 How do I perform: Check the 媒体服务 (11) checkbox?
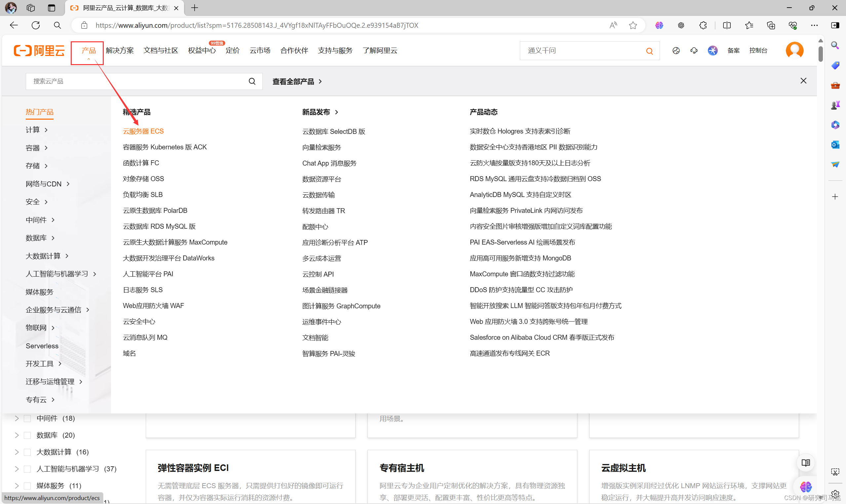coord(27,486)
